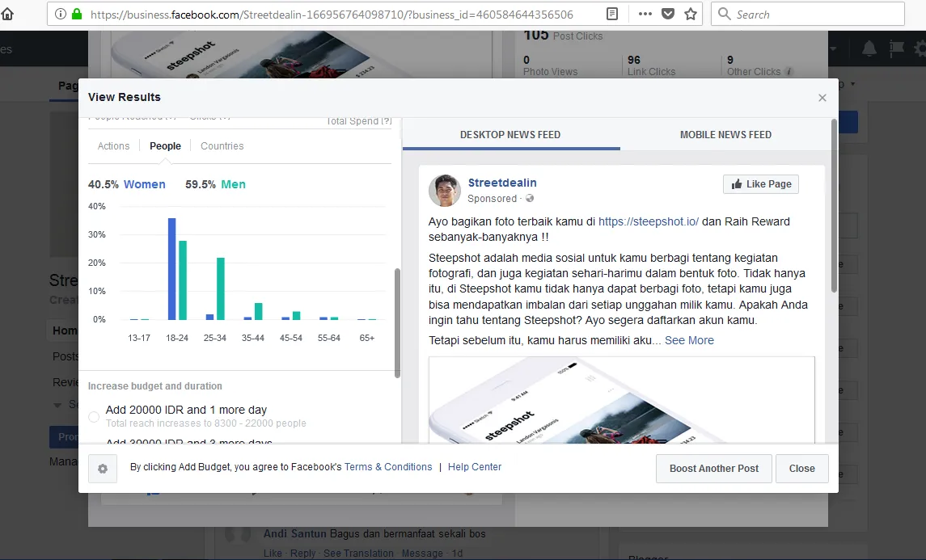Click the URL address bar
The height and width of the screenshot is (560, 926).
coord(331,15)
